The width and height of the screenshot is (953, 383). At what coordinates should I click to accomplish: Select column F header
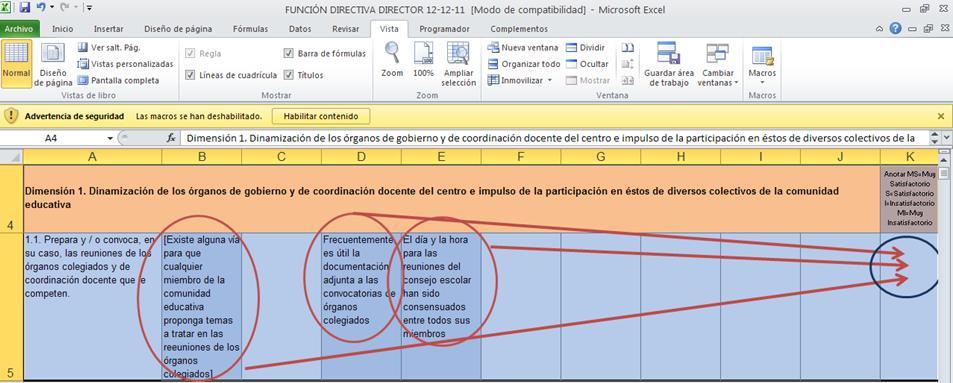coord(521,157)
